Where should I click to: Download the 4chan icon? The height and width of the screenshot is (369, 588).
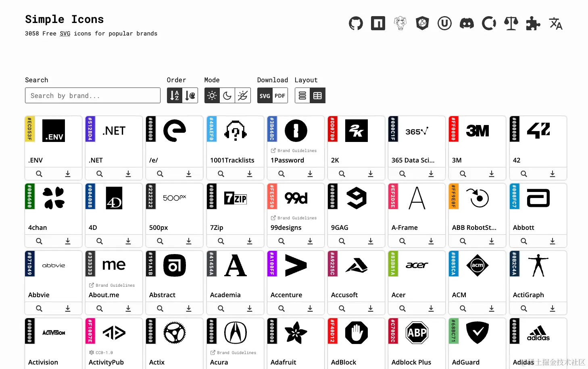pos(68,241)
